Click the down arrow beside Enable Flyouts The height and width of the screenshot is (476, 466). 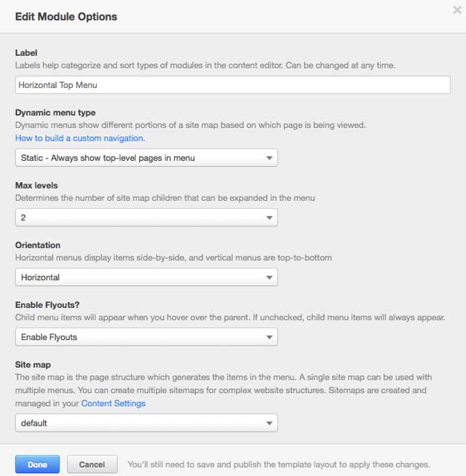click(x=269, y=337)
